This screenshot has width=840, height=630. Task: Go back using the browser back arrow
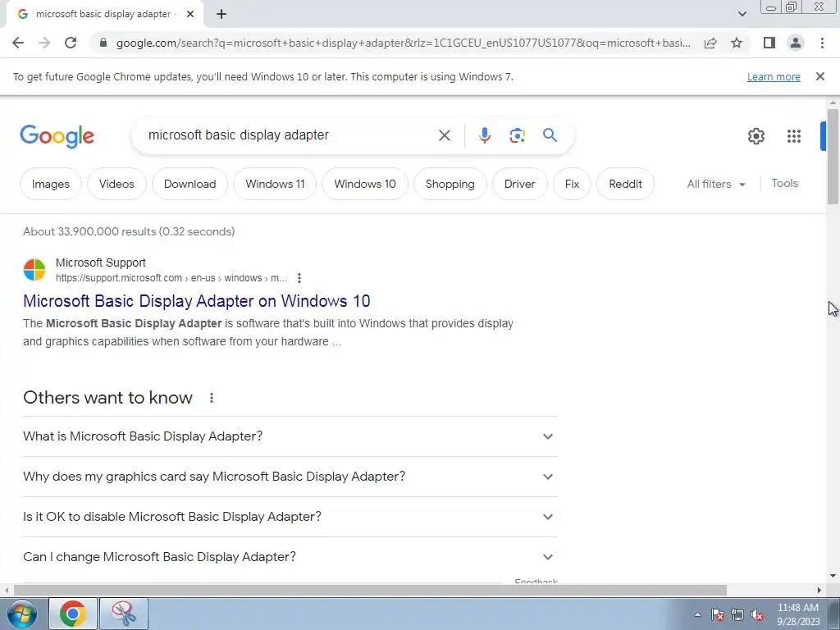tap(18, 43)
